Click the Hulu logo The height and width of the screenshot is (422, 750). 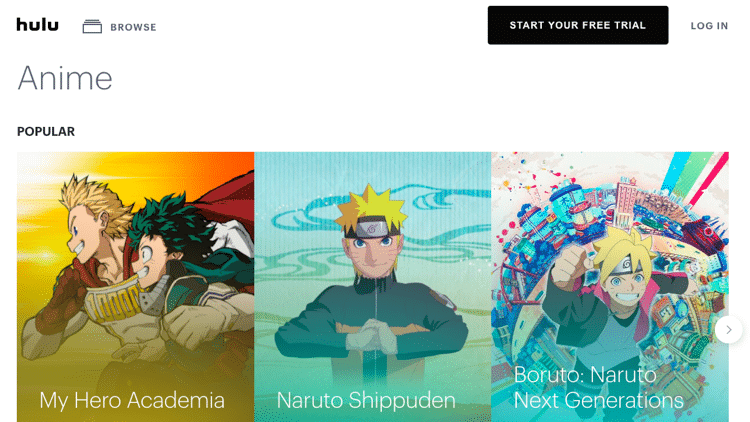click(37, 24)
